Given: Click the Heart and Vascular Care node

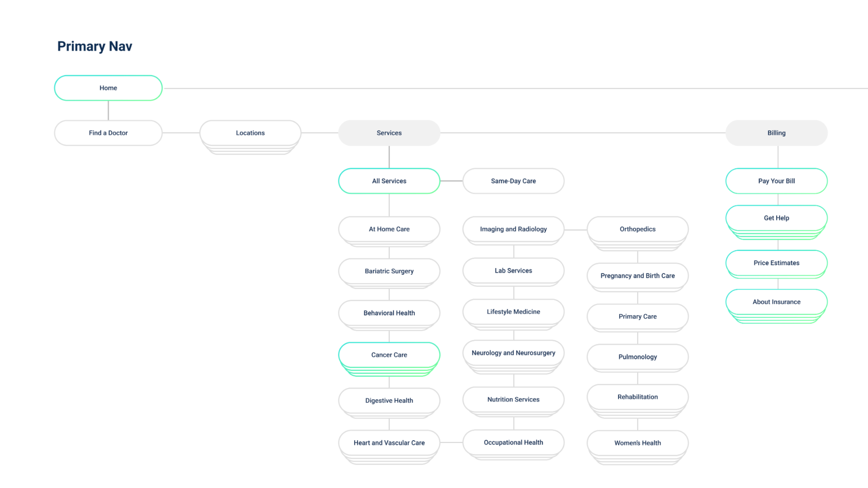Looking at the screenshot, I should pyautogui.click(x=389, y=443).
